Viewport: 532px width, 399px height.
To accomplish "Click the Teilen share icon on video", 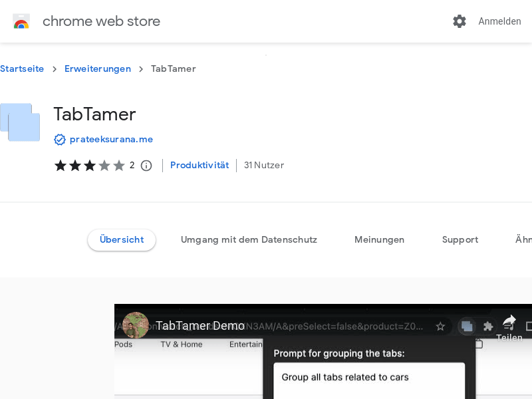I will (509, 327).
